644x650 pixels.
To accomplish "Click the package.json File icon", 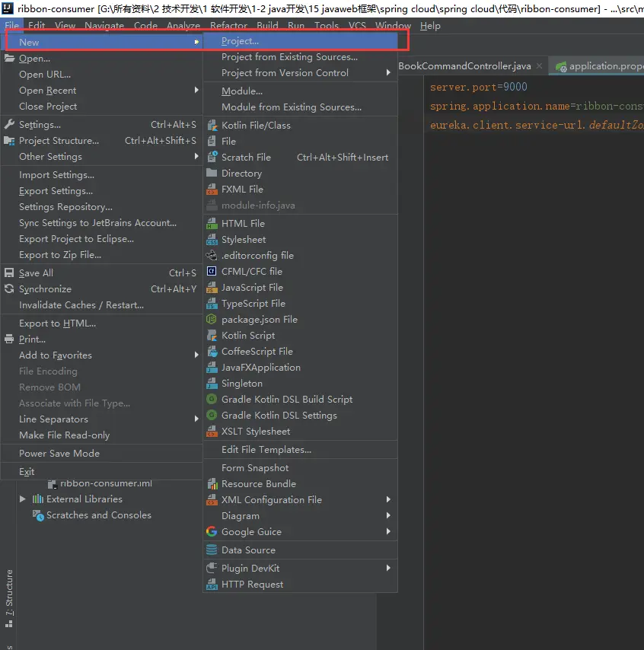I will pyautogui.click(x=212, y=319).
